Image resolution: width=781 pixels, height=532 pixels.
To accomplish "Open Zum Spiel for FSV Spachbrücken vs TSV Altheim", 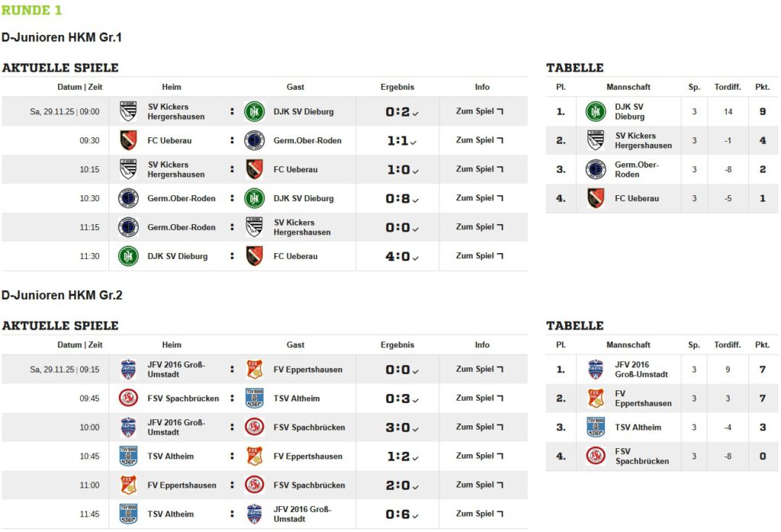I will tap(479, 398).
